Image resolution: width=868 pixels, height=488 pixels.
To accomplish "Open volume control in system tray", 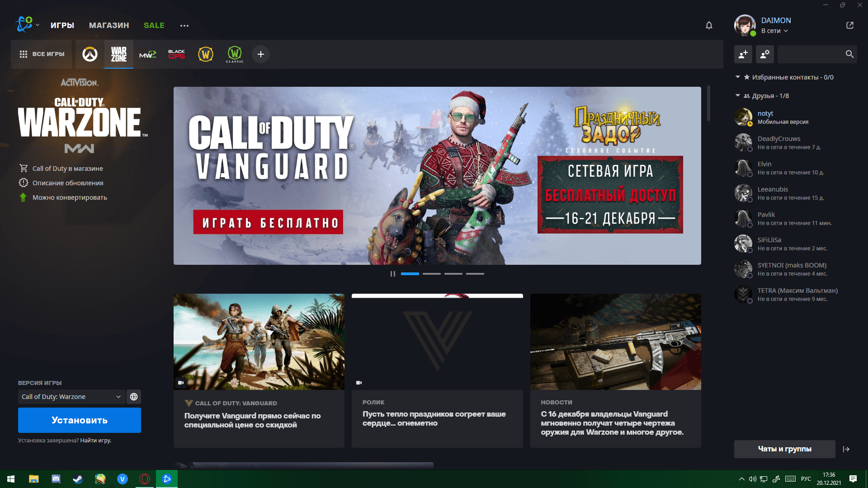I will tap(752, 479).
